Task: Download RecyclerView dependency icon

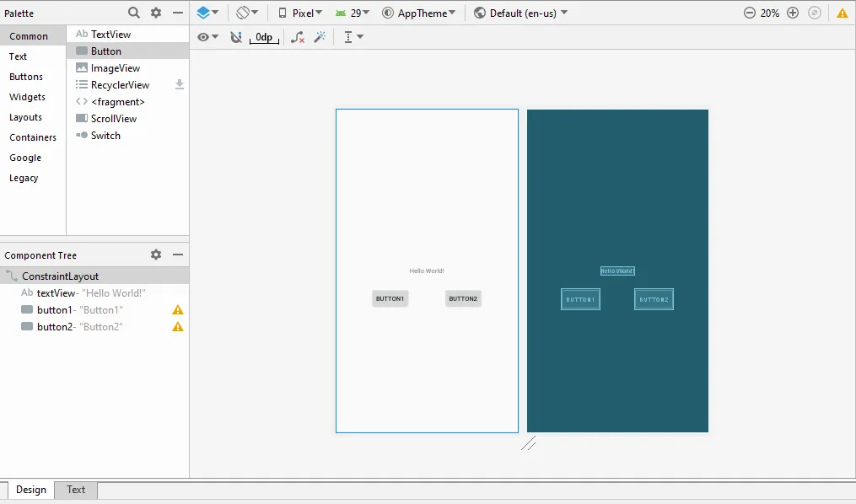Action: pyautogui.click(x=179, y=84)
